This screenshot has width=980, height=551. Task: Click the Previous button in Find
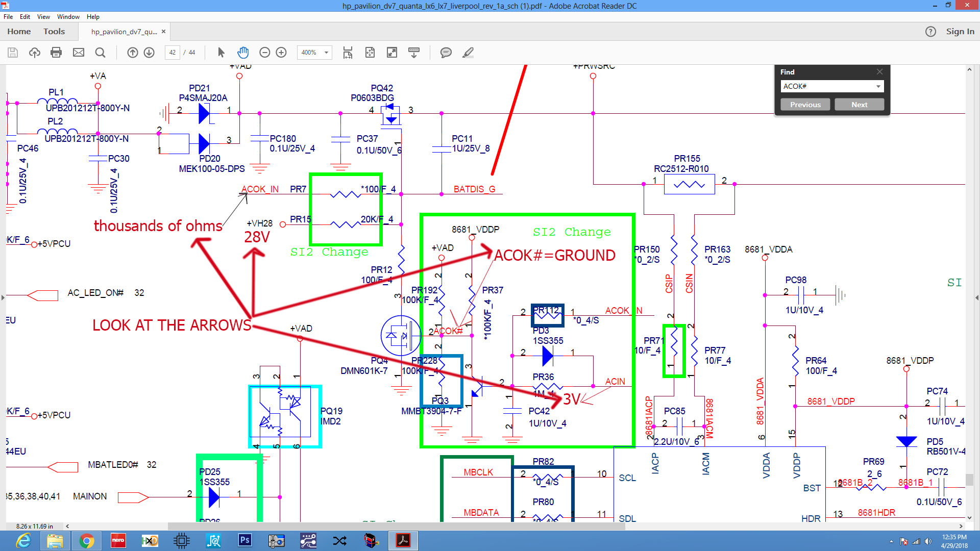click(x=805, y=105)
